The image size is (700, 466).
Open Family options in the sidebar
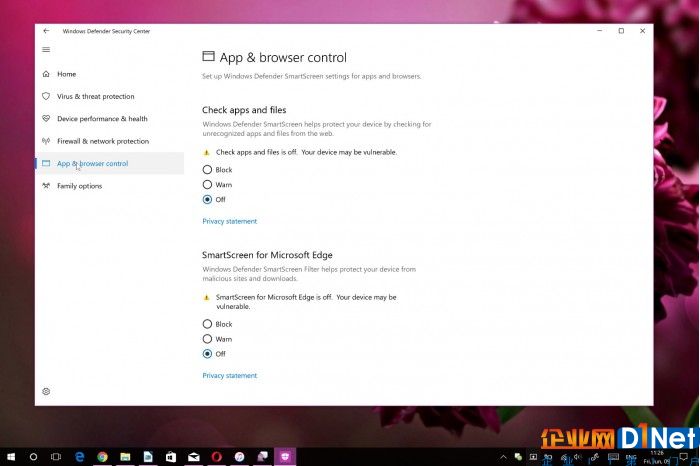(110, 186)
